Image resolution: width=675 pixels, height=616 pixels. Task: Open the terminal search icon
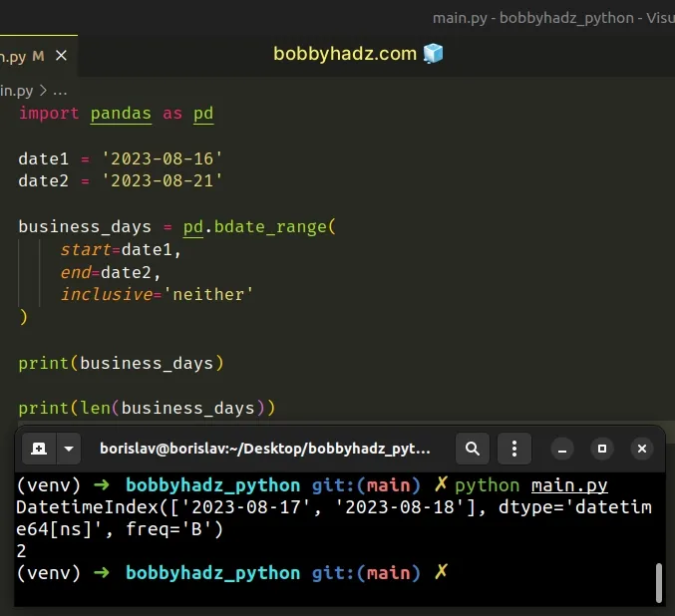coord(473,449)
